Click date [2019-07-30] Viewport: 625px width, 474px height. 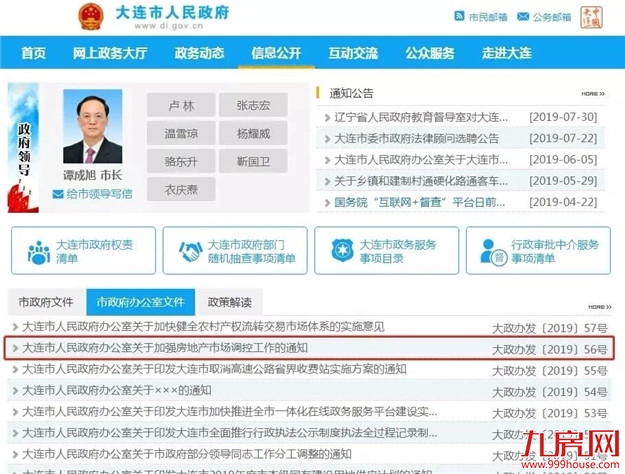click(x=563, y=117)
